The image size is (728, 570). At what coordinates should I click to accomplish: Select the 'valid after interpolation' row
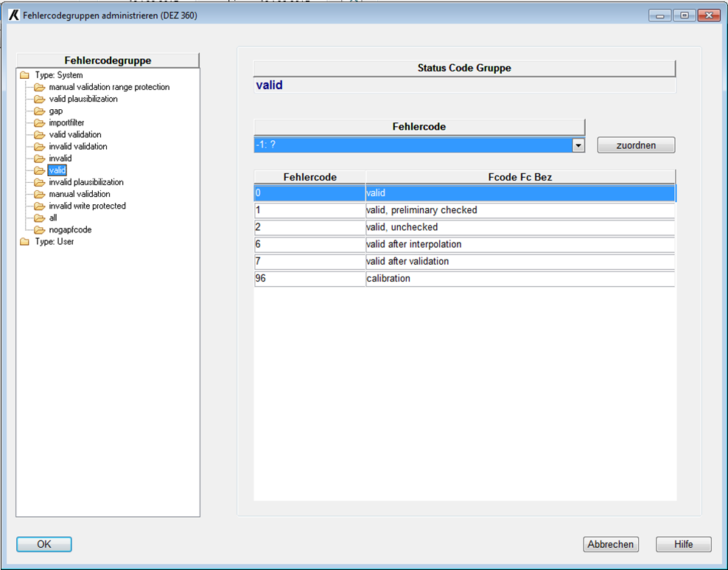tap(464, 244)
